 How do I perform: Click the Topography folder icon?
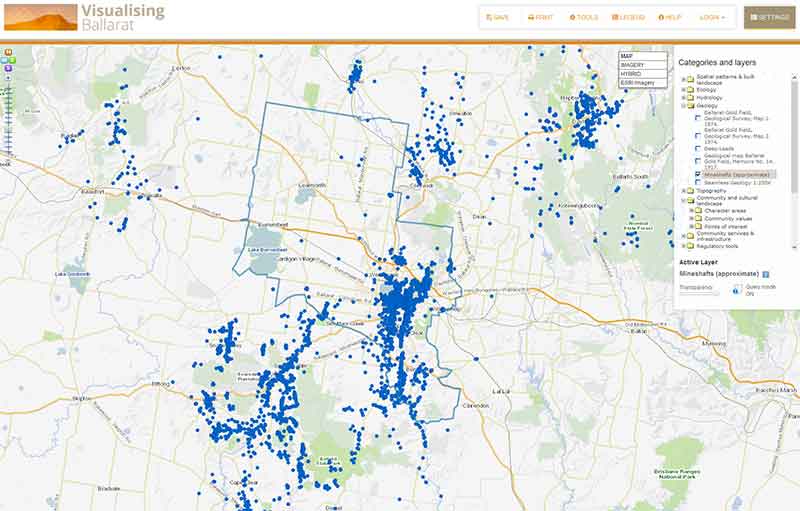690,191
